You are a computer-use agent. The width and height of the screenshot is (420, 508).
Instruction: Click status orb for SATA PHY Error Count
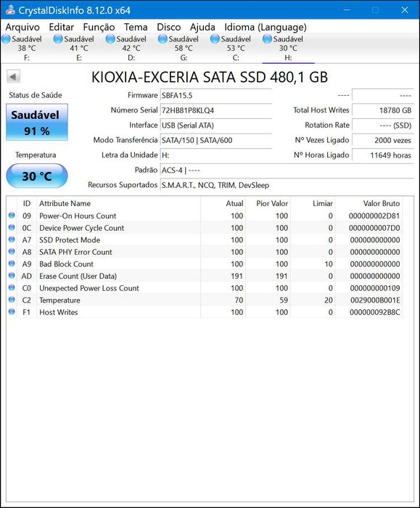[x=12, y=251]
